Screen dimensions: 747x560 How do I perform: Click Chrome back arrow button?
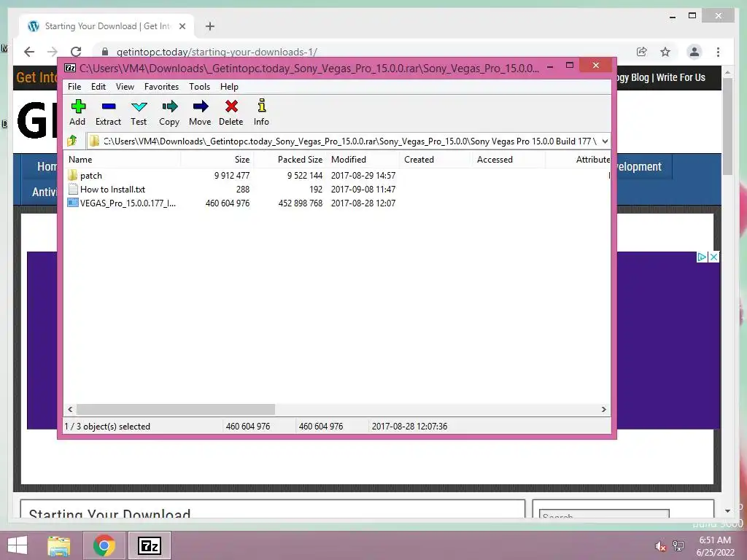click(29, 52)
